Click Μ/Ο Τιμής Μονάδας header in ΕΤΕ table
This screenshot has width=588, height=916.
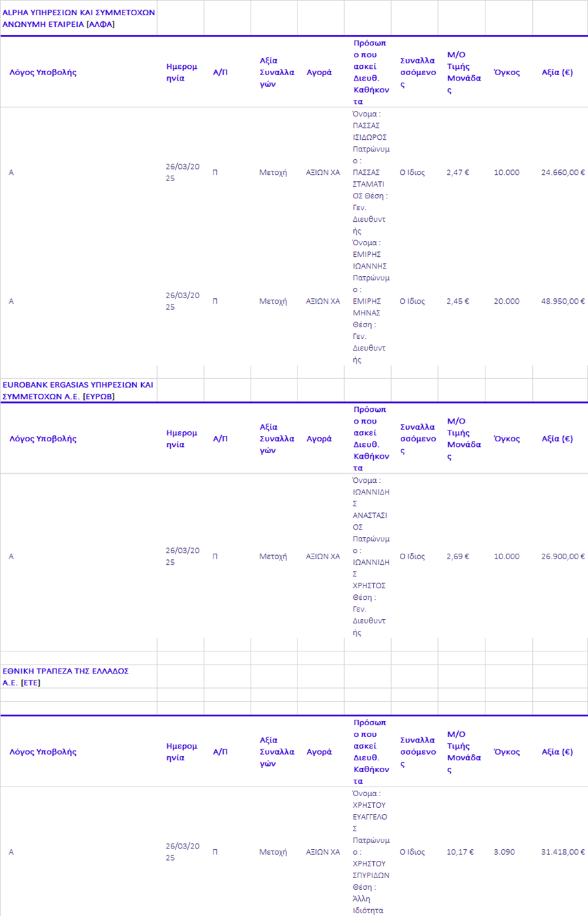coord(464,752)
